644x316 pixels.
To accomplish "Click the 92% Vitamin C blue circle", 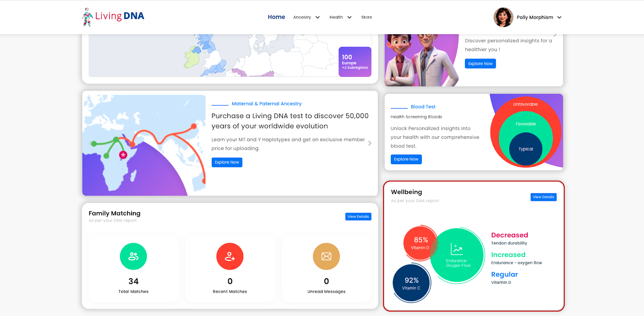I will coord(412,283).
